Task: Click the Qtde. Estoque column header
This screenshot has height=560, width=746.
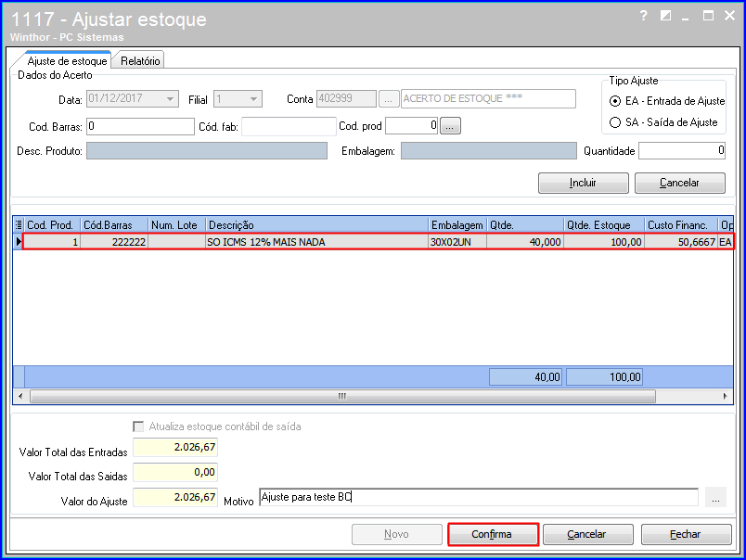Action: [604, 225]
